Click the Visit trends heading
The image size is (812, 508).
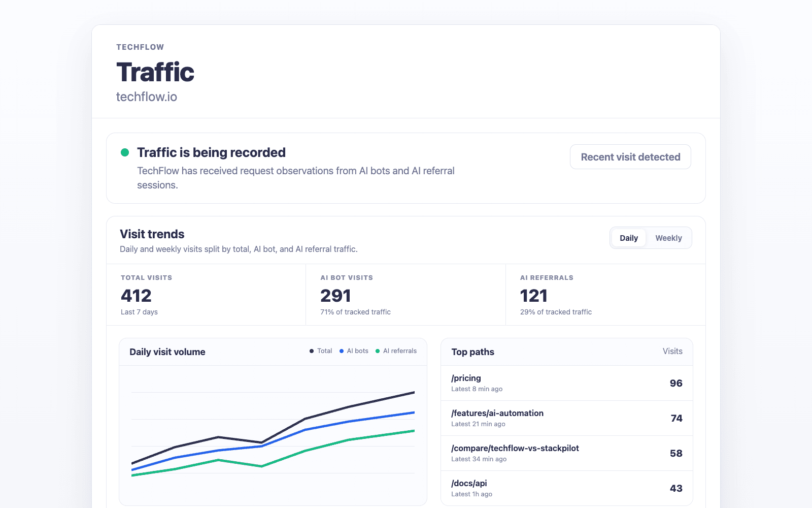152,234
